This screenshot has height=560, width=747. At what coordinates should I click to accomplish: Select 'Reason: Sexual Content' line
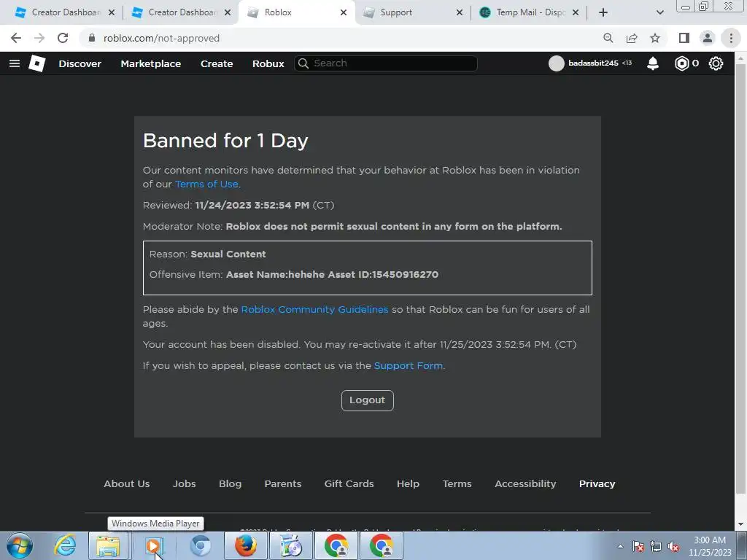pyautogui.click(x=208, y=254)
